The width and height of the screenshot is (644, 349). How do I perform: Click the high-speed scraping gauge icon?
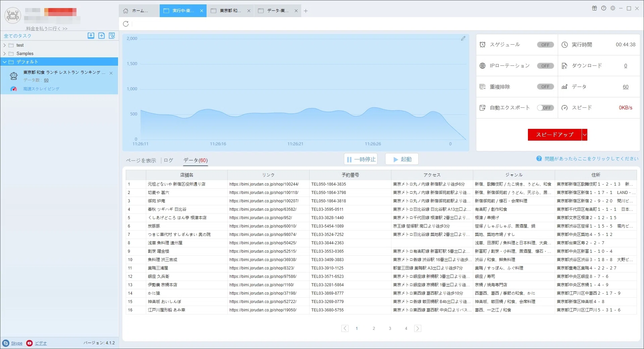point(13,89)
